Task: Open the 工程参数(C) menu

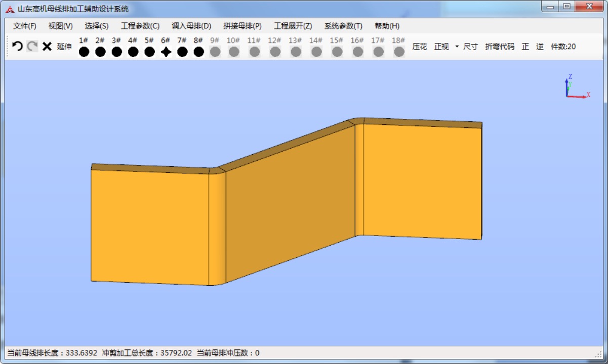Action: pos(140,26)
